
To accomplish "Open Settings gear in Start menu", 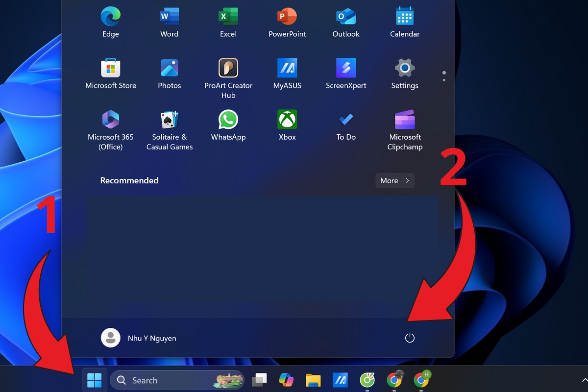I will 405,73.
